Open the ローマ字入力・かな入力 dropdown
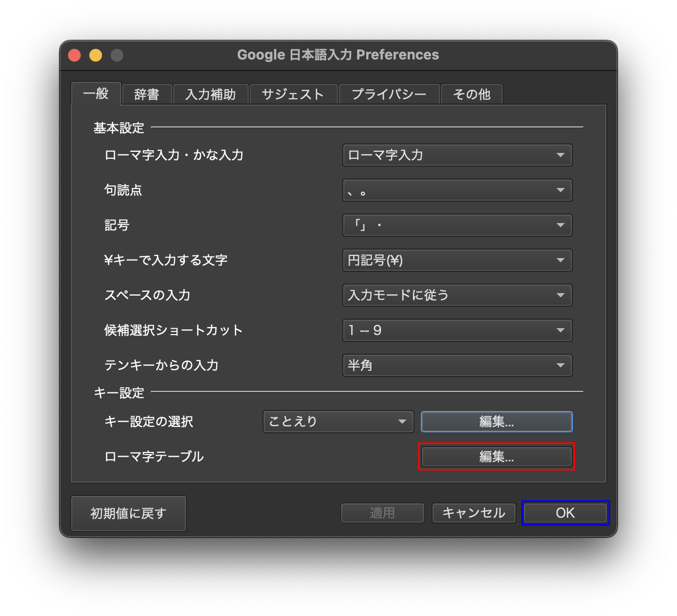This screenshot has width=677, height=616. (x=457, y=155)
